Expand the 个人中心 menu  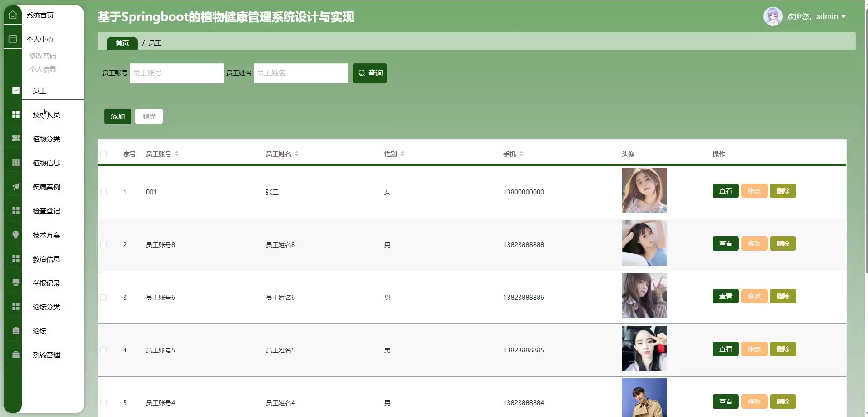point(40,39)
